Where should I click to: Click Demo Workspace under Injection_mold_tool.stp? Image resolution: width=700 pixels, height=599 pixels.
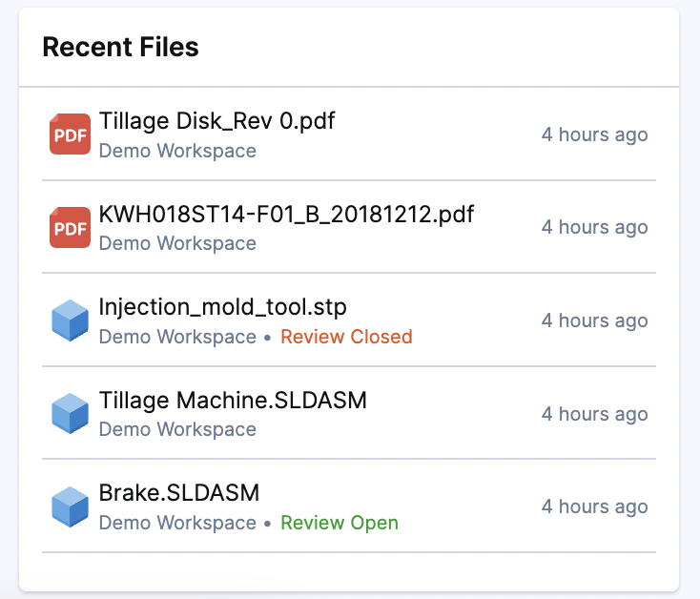(x=177, y=337)
